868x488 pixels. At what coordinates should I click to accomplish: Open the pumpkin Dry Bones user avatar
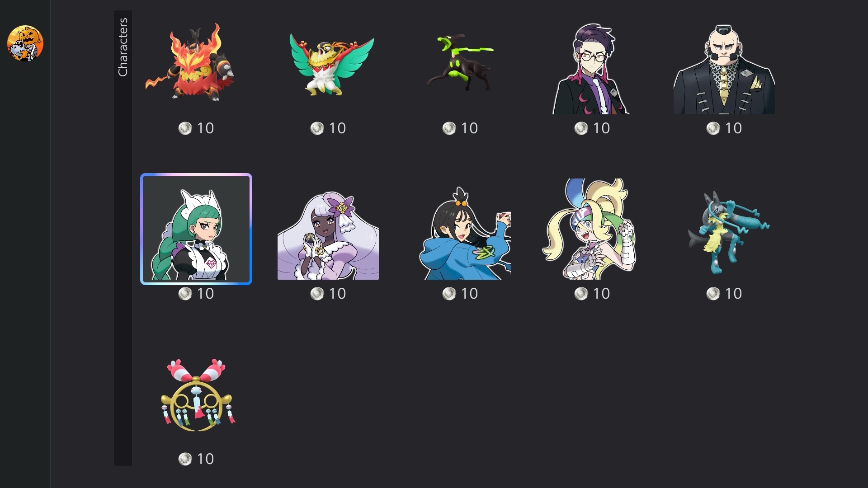pos(25,43)
